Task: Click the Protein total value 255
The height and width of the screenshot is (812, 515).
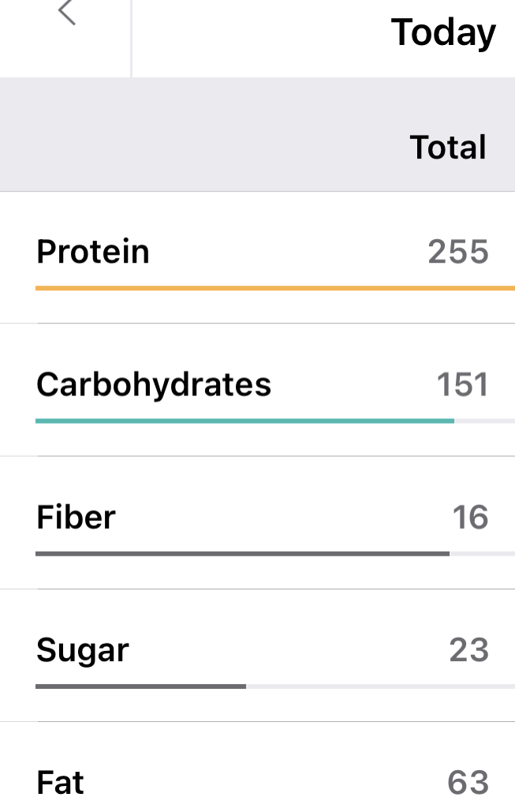Action: click(x=458, y=252)
